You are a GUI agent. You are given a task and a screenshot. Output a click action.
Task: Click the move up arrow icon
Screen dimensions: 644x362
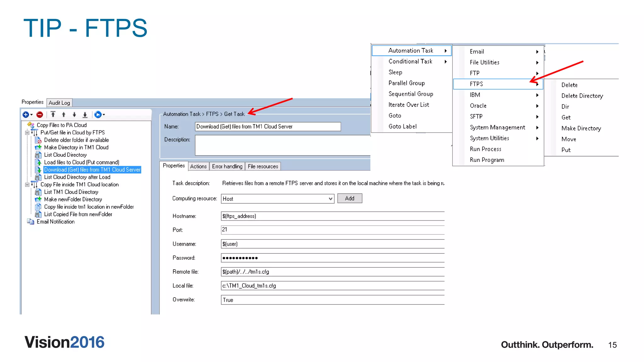click(64, 115)
